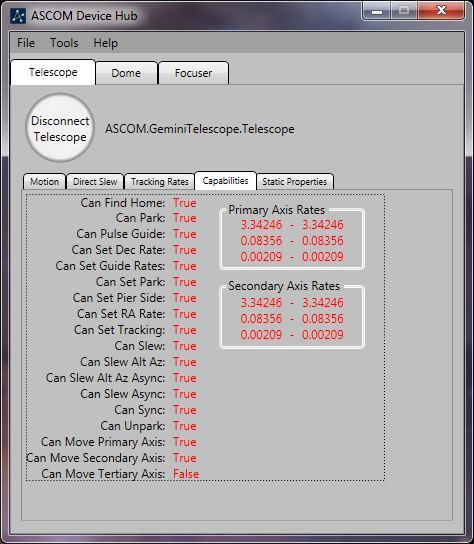Image resolution: width=474 pixels, height=544 pixels.
Task: Click the Can Move Secondary Axis label
Action: [96, 458]
